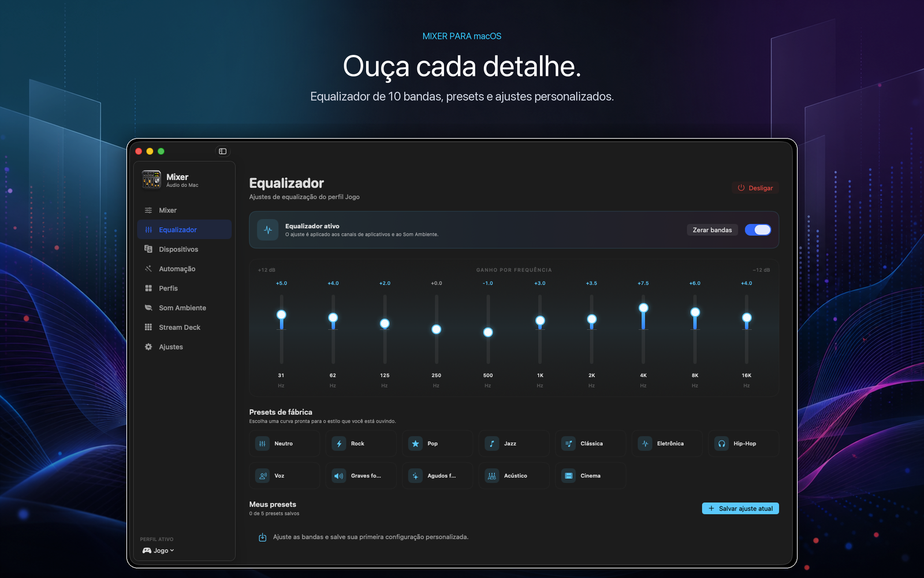Click the waveform icon beside Equalizador ativo
Screen dimensions: 924x578
point(268,229)
